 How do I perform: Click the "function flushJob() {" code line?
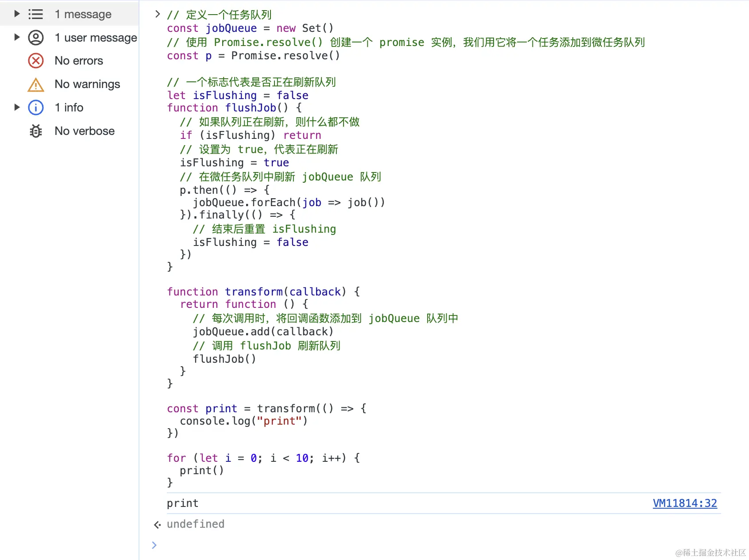click(235, 108)
